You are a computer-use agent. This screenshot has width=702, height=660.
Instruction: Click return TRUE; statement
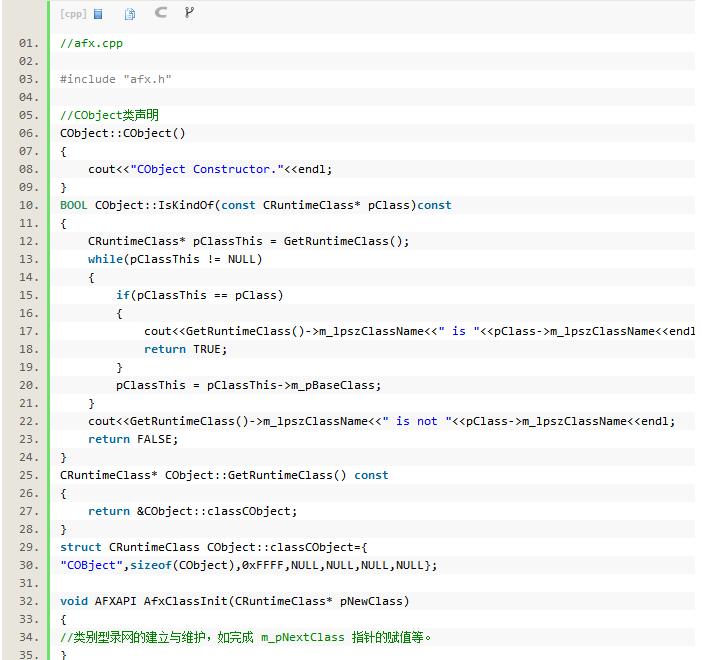coord(185,349)
